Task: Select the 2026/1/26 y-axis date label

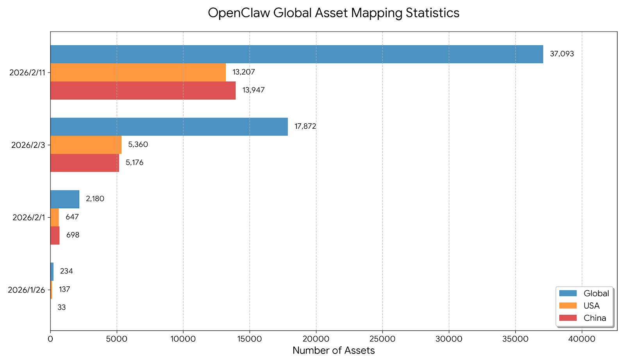Action: pos(27,290)
